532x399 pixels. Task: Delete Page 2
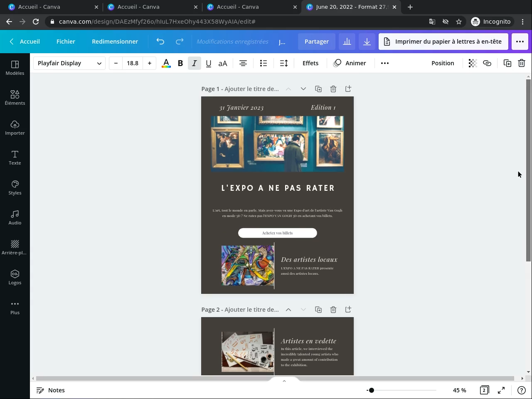click(333, 310)
